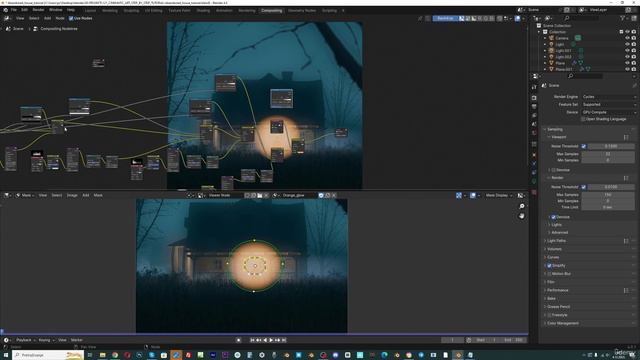Open the Render menu
The height and width of the screenshot is (360, 640).
click(38, 10)
